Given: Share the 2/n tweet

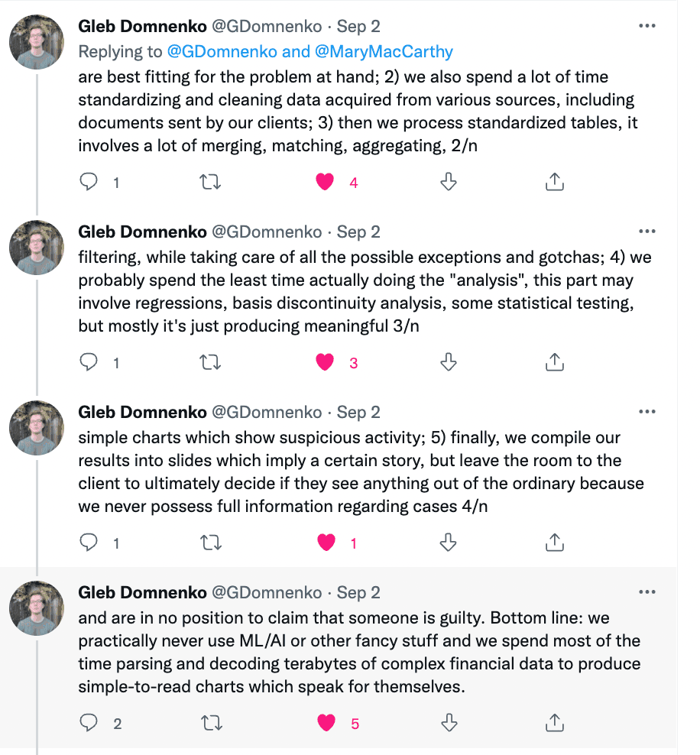Looking at the screenshot, I should pyautogui.click(x=555, y=182).
